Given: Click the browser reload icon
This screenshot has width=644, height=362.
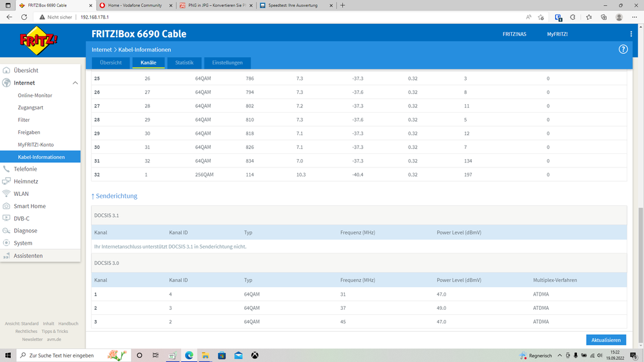Looking at the screenshot, I should (x=24, y=17).
